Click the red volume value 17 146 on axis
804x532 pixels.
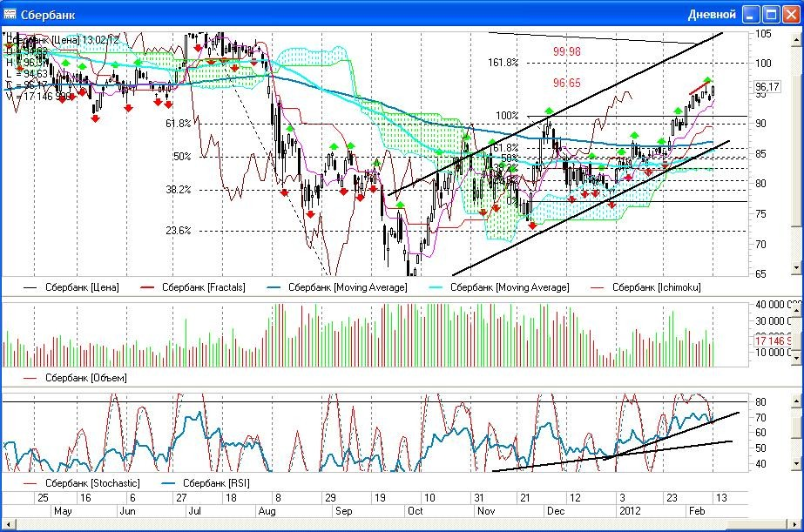tap(773, 340)
